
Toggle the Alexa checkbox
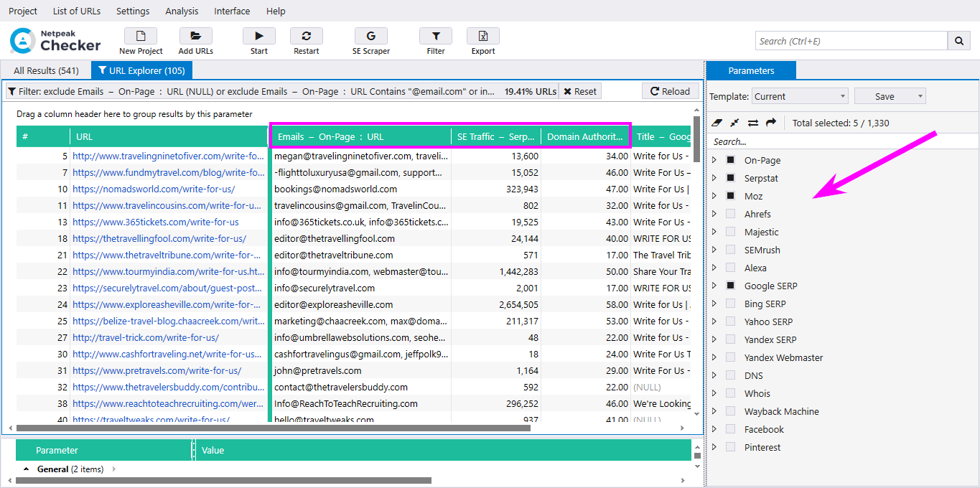(730, 268)
